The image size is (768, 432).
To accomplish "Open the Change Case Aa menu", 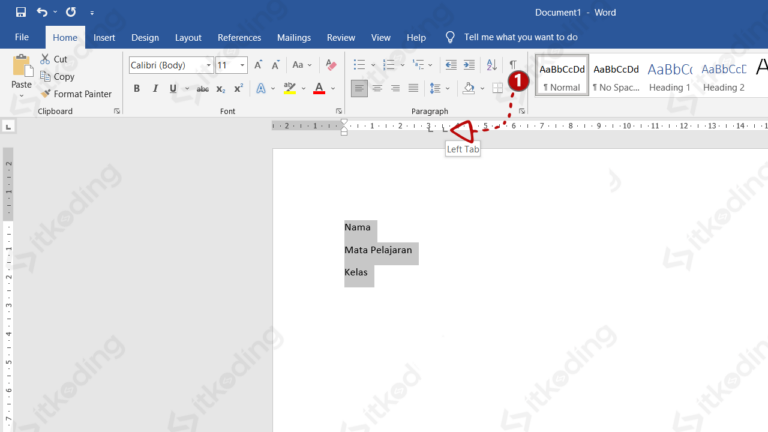I will tap(302, 65).
